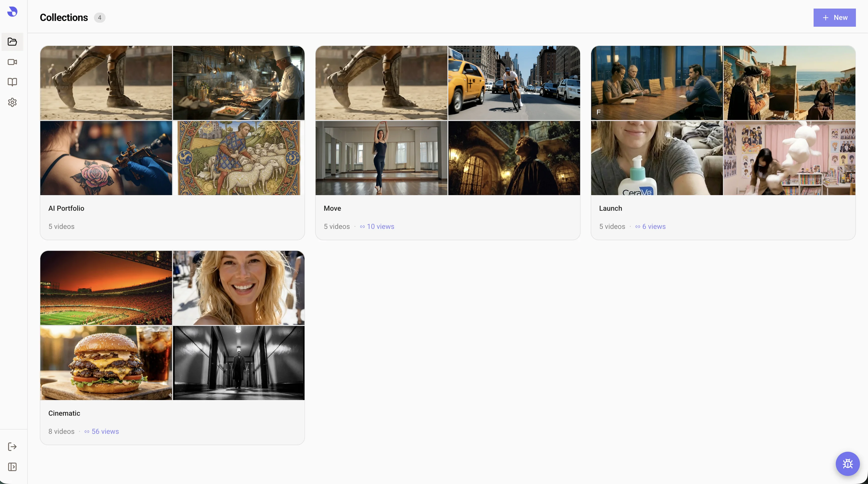Open the Videos camera icon in the sidebar
Image resolution: width=868 pixels, height=484 pixels.
(12, 62)
